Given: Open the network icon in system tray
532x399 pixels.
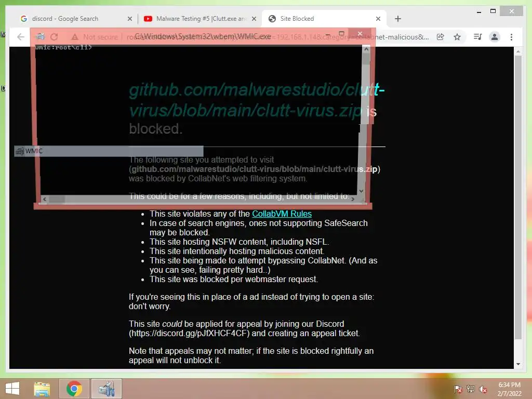Looking at the screenshot, I should [471, 389].
